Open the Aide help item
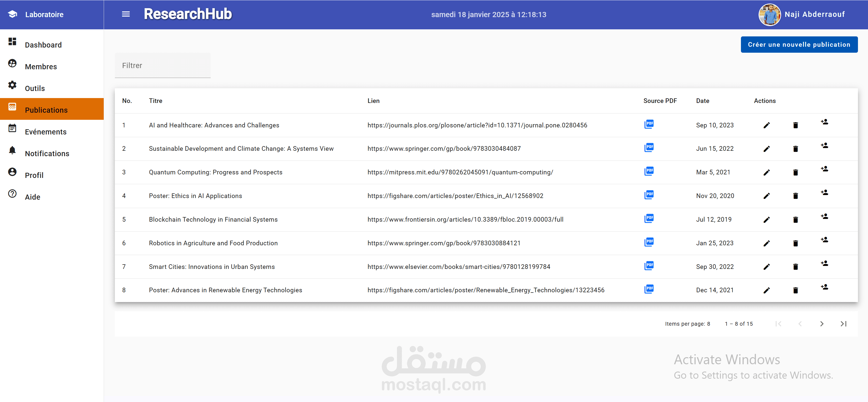The width and height of the screenshot is (868, 402). tap(32, 197)
